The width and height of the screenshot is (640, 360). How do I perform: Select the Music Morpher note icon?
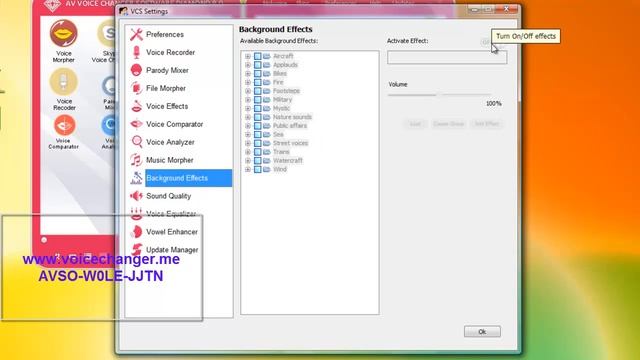point(136,160)
